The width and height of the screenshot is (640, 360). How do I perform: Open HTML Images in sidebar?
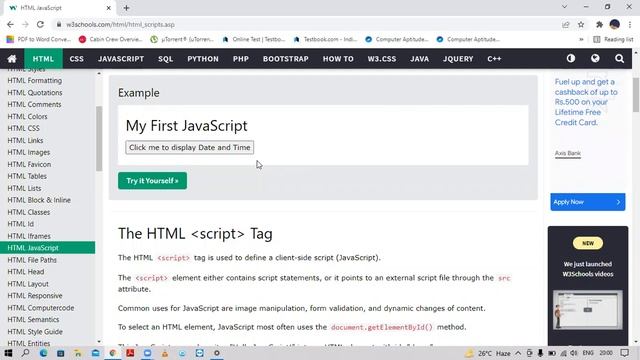[29, 152]
